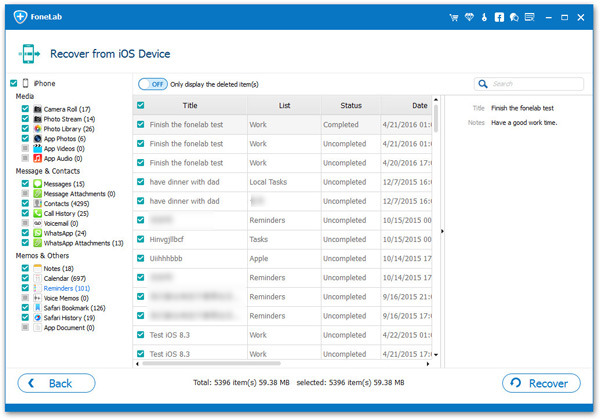This screenshot has width=600, height=419.
Task: Open Call History (25) category
Action: pos(66,214)
